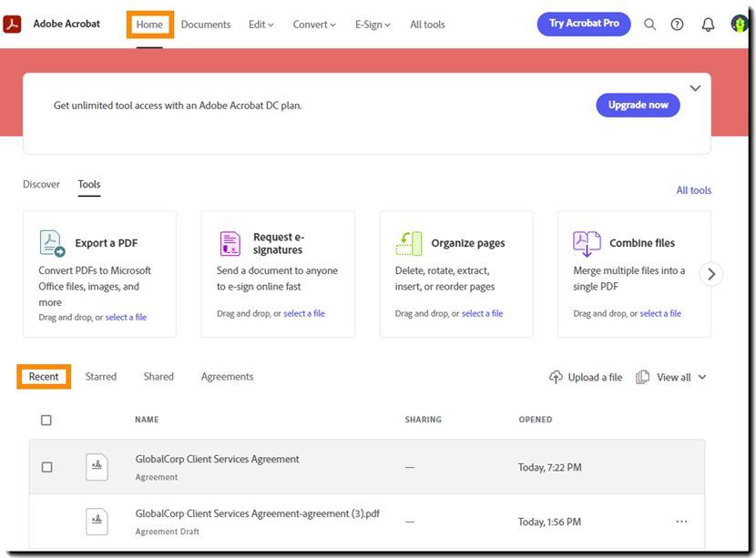The width and height of the screenshot is (756, 558).
Task: Open All tools in top navigation
Action: [427, 25]
